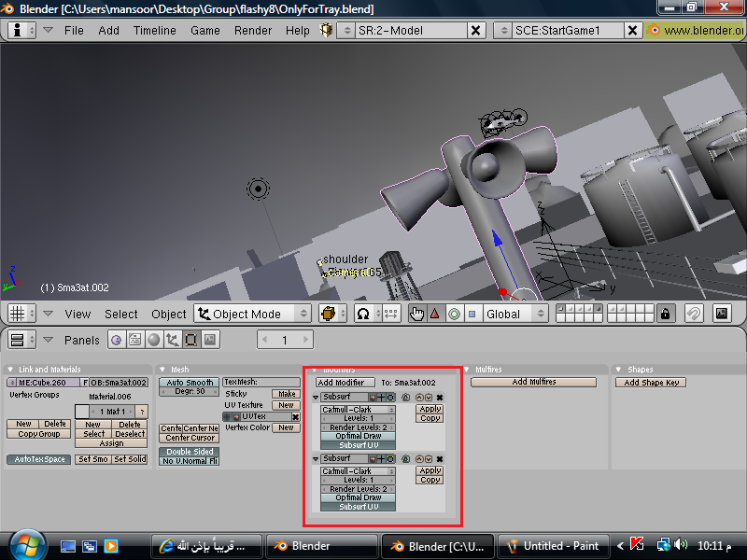Click the Center Cursor button
The image size is (747, 560).
click(190, 438)
